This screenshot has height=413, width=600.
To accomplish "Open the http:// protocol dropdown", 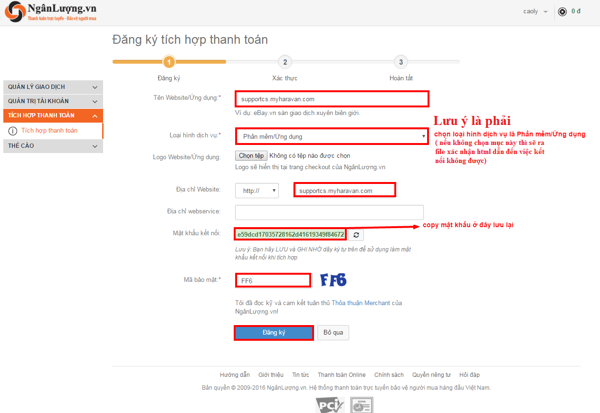I will tap(257, 191).
